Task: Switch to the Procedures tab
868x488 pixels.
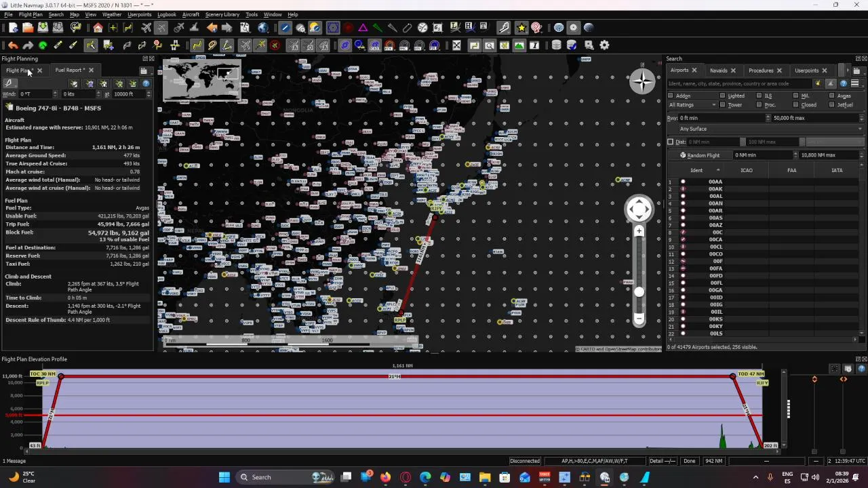Action: pos(761,70)
